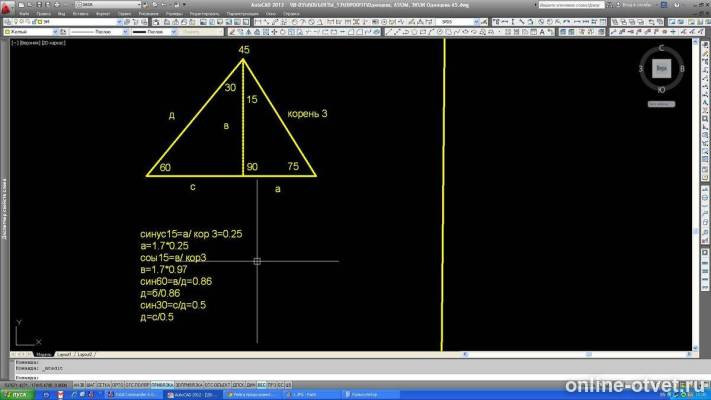Click the 'С' north direction on ViewCube compass
Screen dimensions: 711x400
coord(661,48)
